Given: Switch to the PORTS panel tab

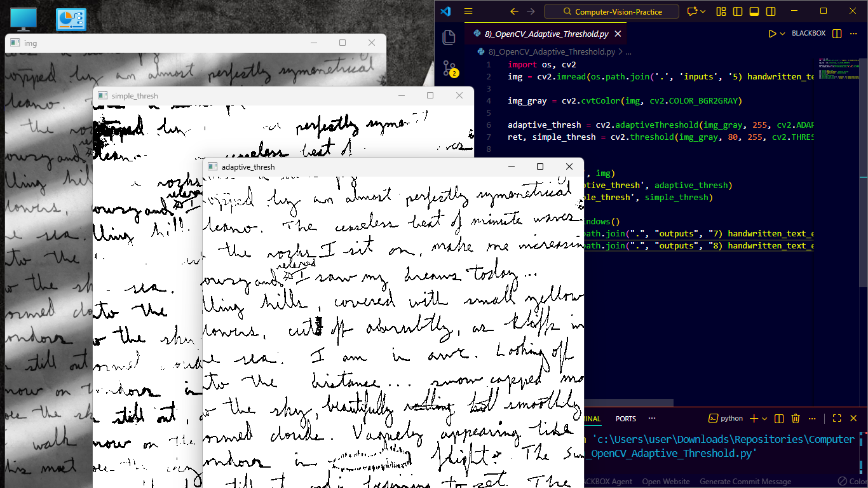Looking at the screenshot, I should pos(626,419).
